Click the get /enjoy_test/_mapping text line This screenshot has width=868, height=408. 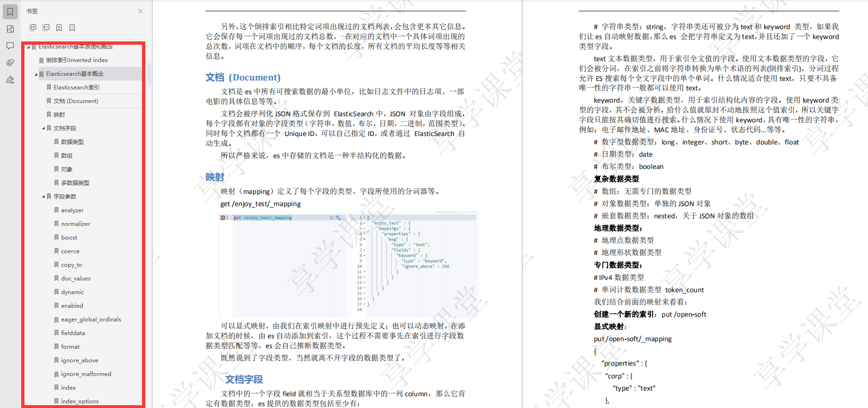coord(260,204)
